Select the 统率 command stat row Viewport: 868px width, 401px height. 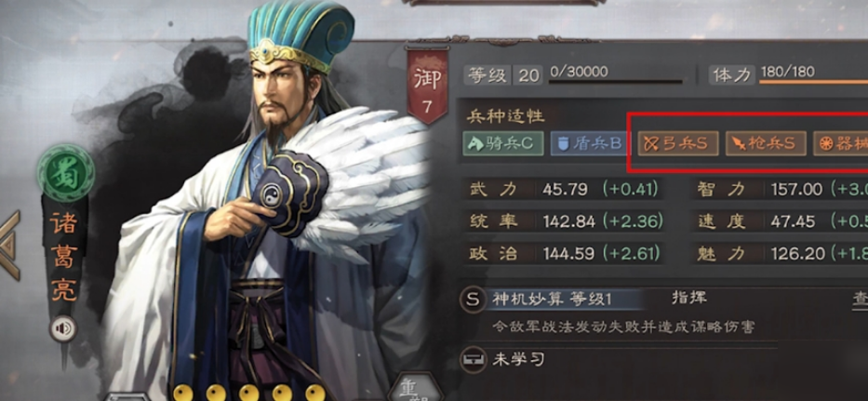point(564,221)
